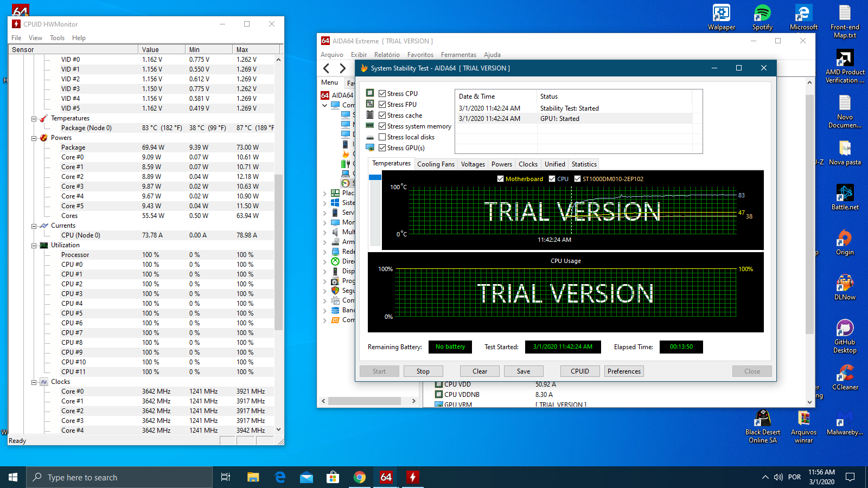
Task: Open Task View on taskbar
Action: tap(226, 477)
